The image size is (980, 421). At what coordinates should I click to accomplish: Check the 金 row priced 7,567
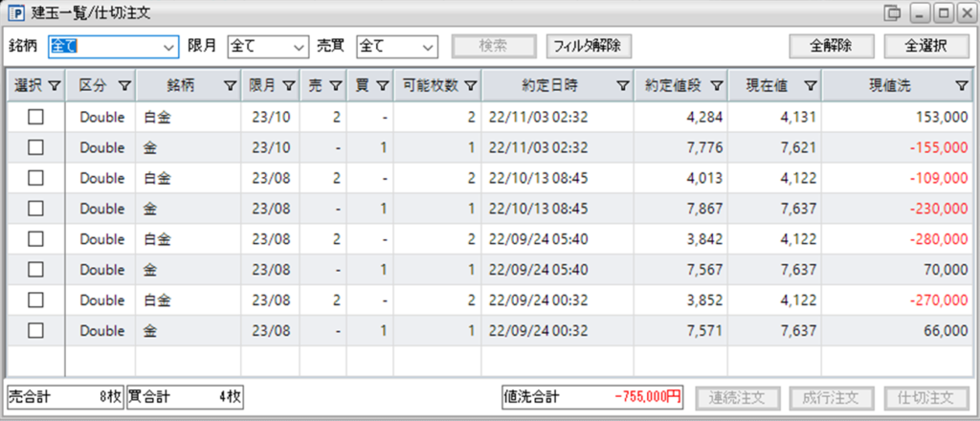[x=35, y=270]
